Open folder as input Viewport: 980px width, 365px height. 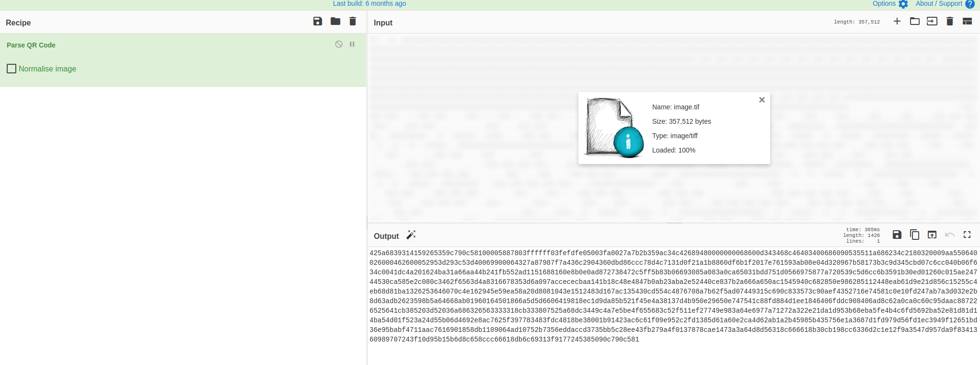(x=914, y=21)
